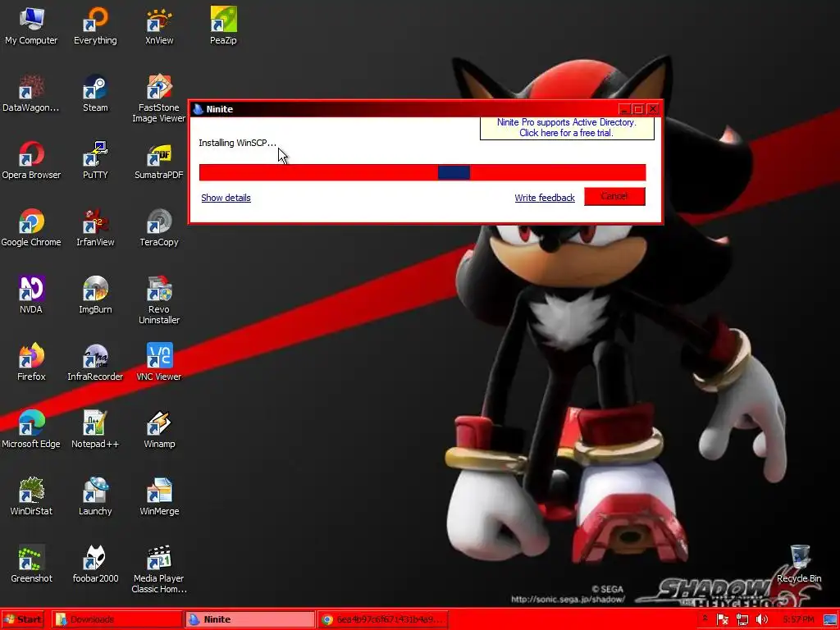Open the Ninite Pro free trial banner
The image size is (840, 630).
[567, 128]
